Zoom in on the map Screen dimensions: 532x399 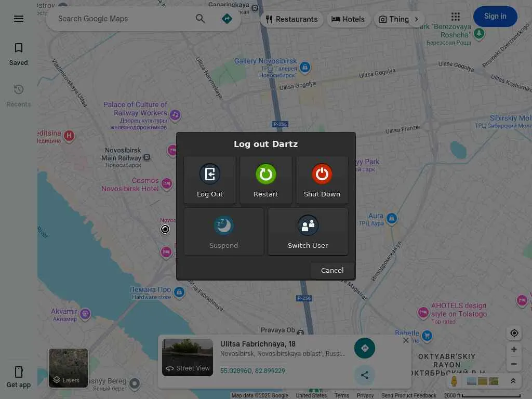[x=514, y=350]
